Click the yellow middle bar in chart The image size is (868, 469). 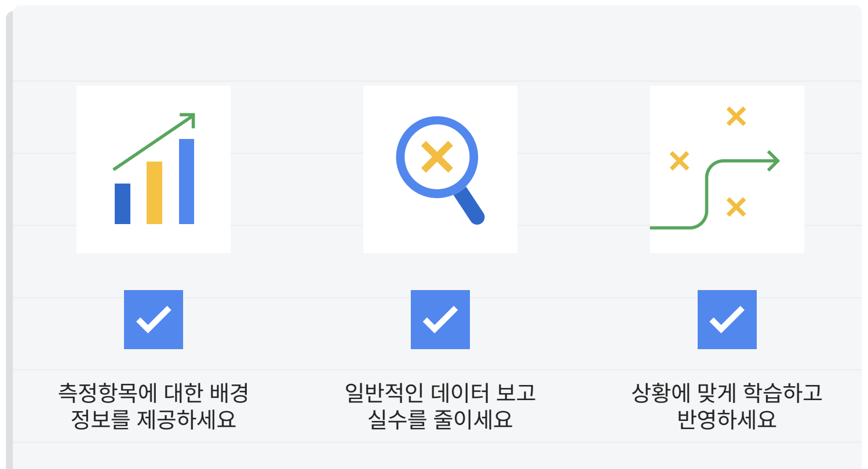(x=154, y=193)
